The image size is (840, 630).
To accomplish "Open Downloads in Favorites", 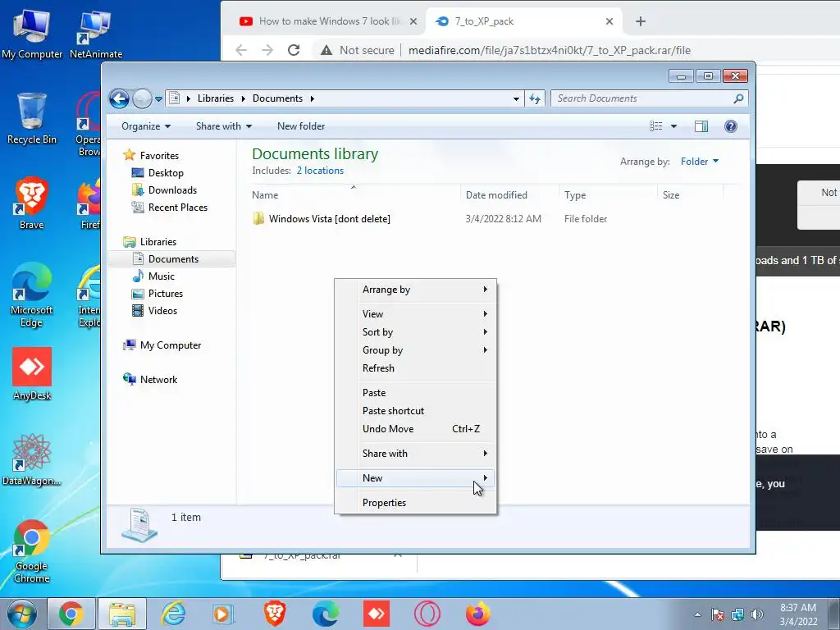I will click(x=172, y=190).
